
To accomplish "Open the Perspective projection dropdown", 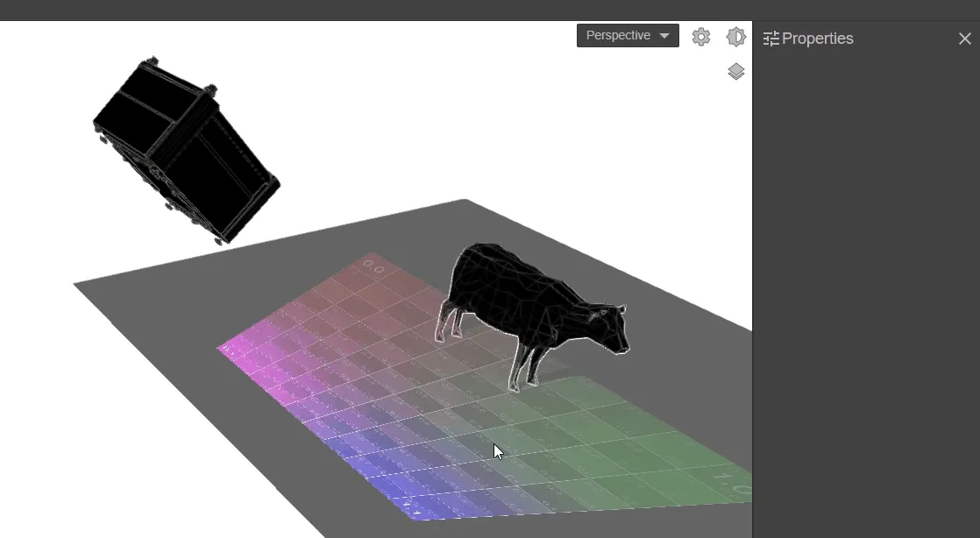I will point(627,35).
